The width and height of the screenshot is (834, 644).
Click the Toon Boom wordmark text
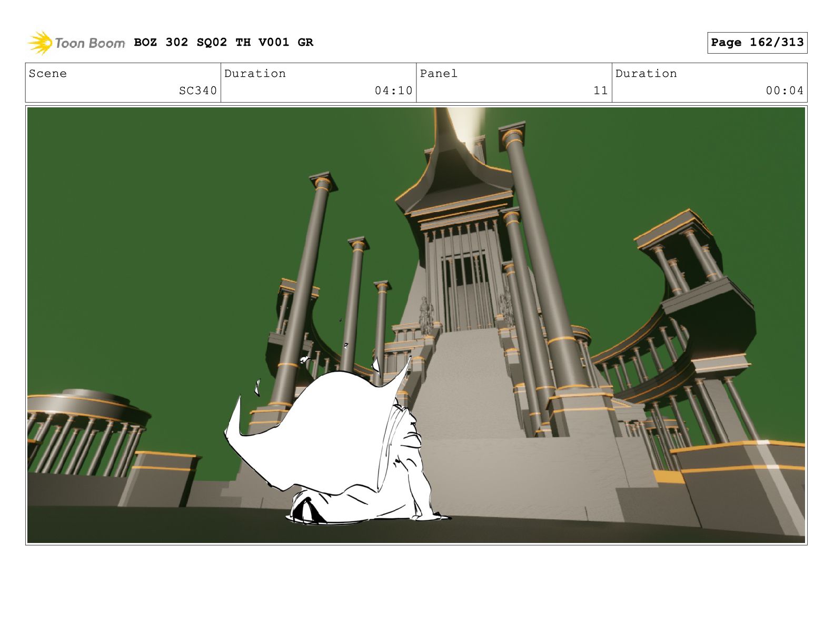pos(90,43)
